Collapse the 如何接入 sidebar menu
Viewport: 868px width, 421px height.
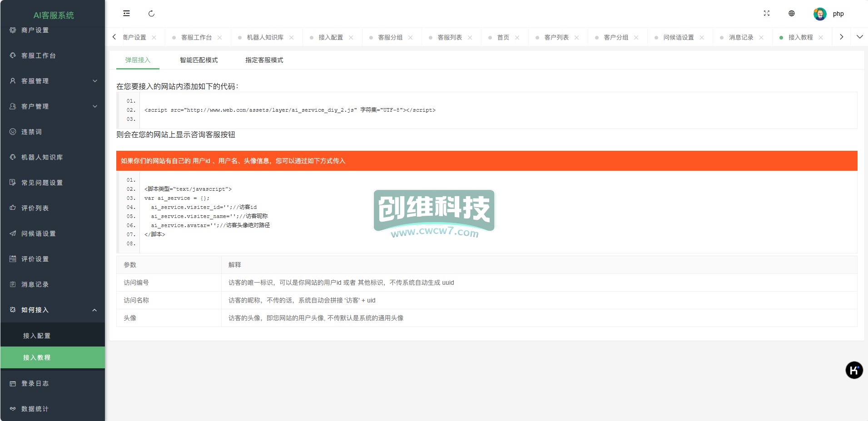(x=52, y=310)
